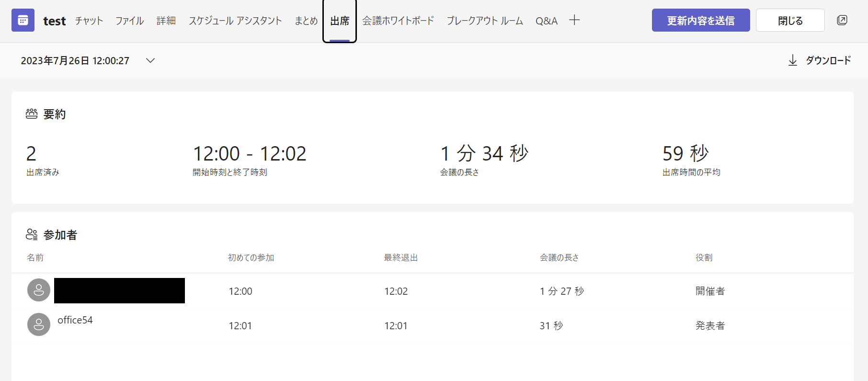The width and height of the screenshot is (868, 381).
Task: Click the 名前 column header
Action: coord(35,257)
